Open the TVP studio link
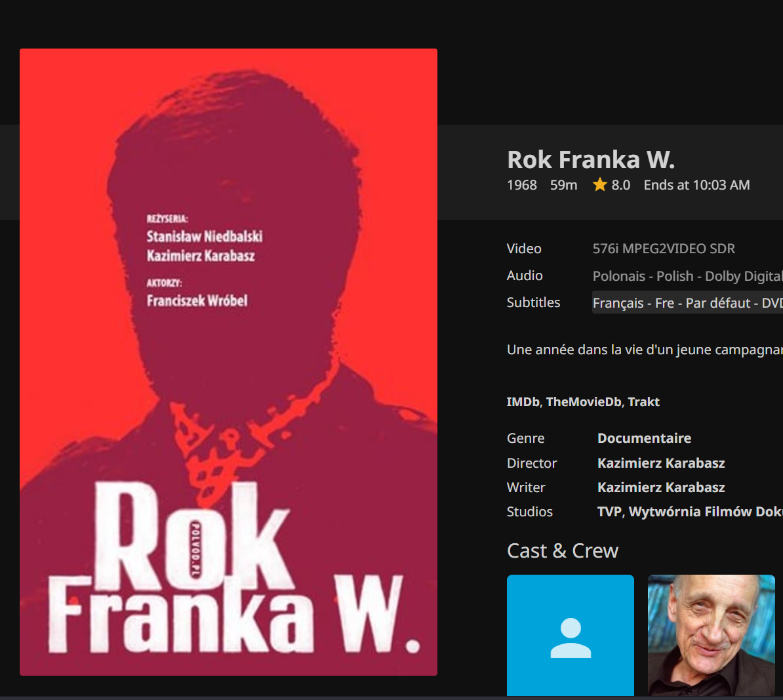Screen dimensions: 783x700 point(609,512)
